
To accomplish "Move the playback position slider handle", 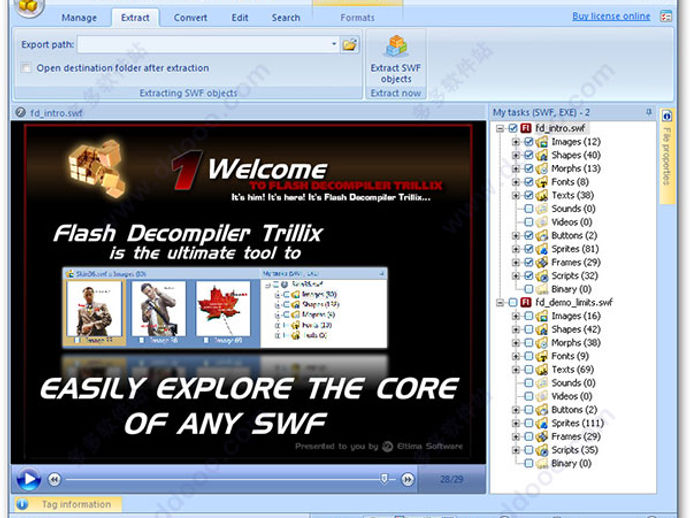I will point(384,478).
